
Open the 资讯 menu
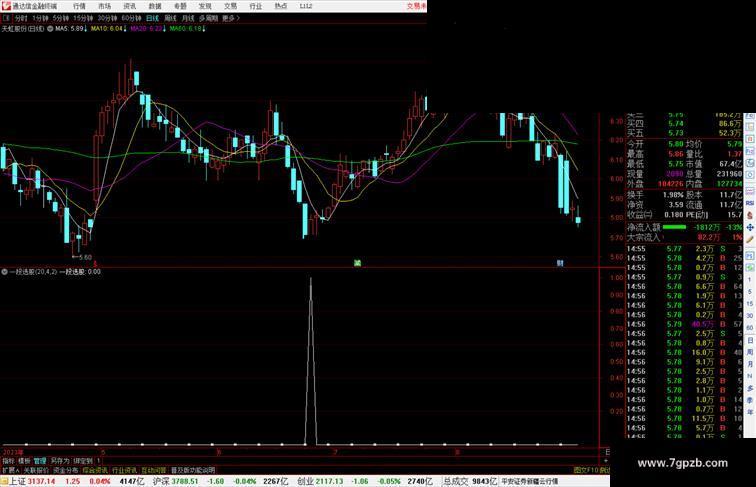[x=129, y=6]
